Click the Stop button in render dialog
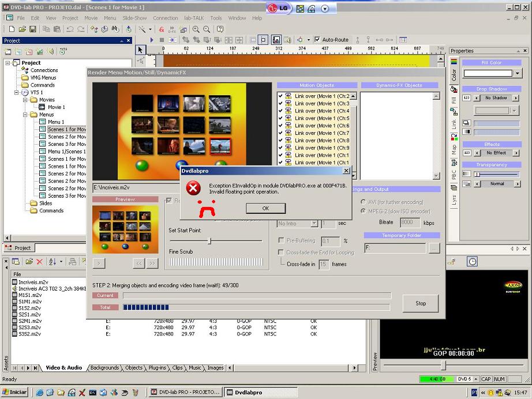 [x=421, y=303]
